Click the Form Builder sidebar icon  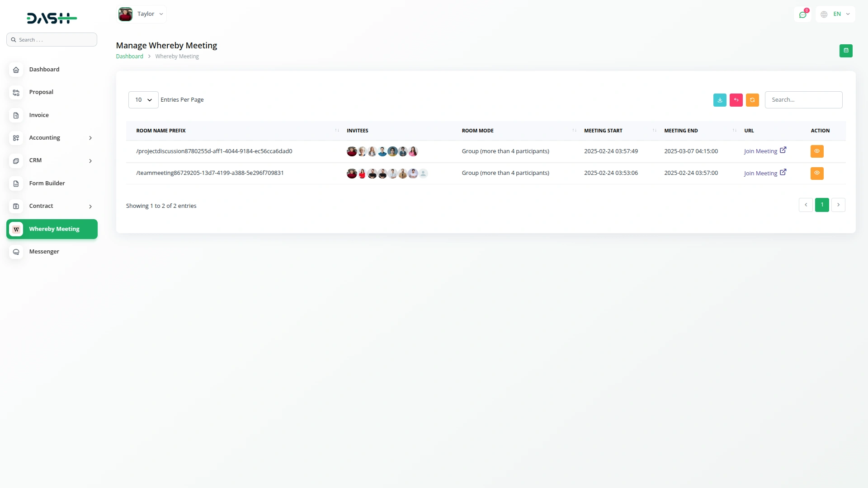click(16, 183)
